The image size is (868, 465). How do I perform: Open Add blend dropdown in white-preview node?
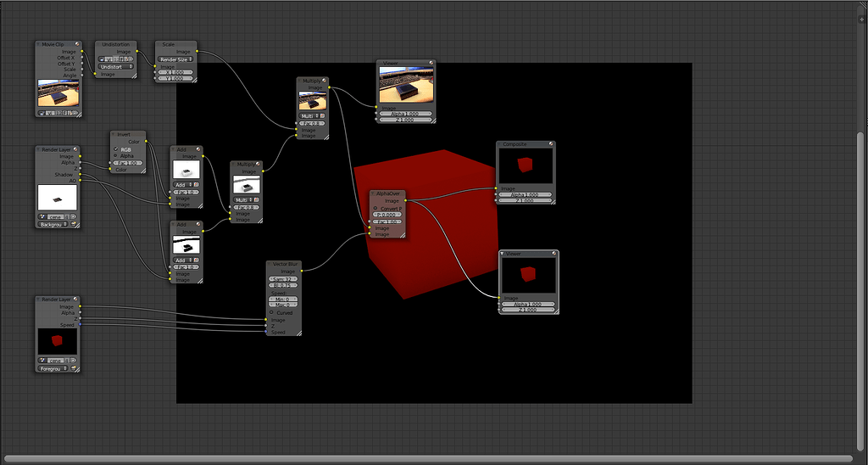pyautogui.click(x=182, y=185)
